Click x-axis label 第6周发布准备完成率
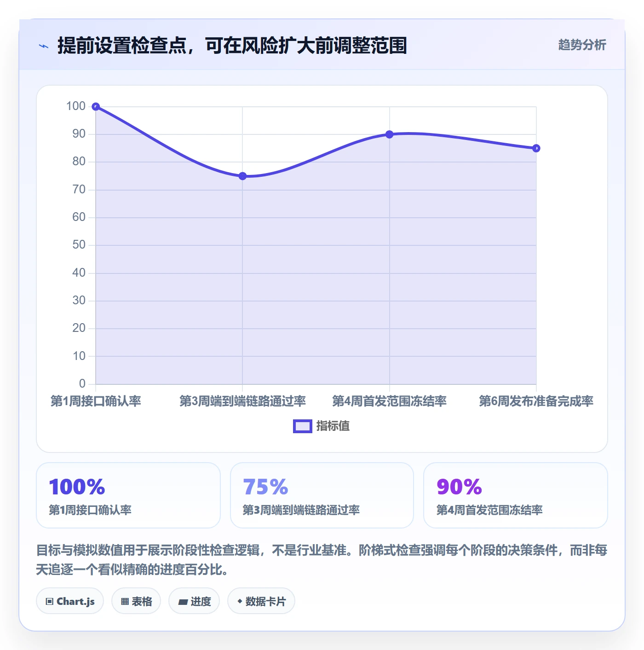Image resolution: width=644 pixels, height=650 pixels. pos(536,401)
